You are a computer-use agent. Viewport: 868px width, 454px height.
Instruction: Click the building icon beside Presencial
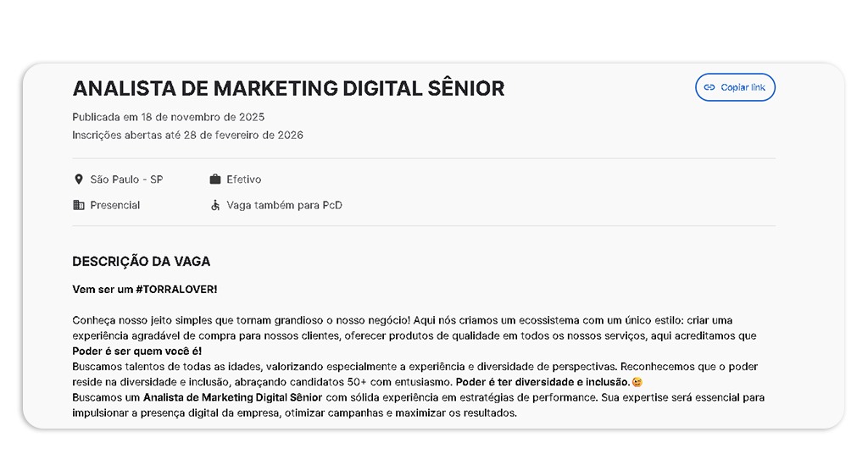79,205
